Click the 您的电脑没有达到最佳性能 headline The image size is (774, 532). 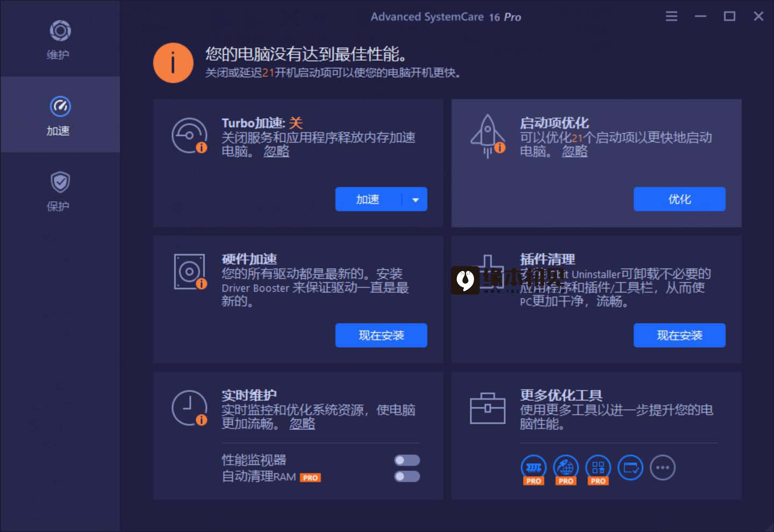306,54
